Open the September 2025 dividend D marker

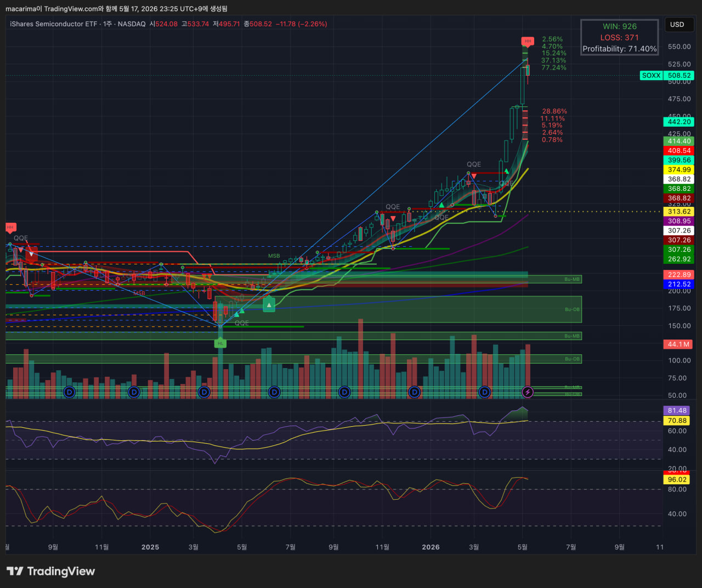coord(344,392)
